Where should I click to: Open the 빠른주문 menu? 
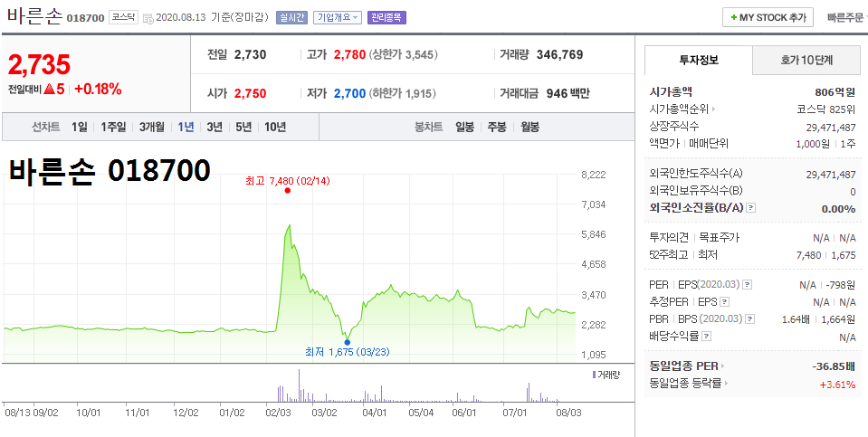(x=847, y=18)
